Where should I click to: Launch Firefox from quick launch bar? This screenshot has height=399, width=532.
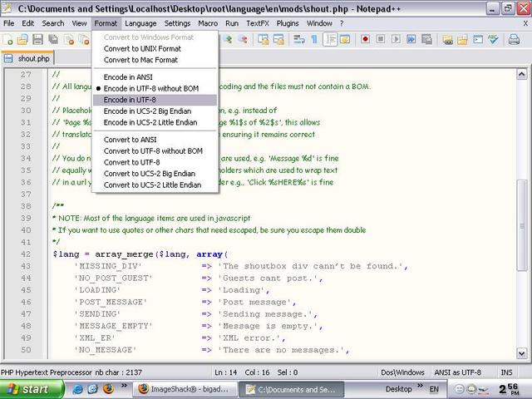point(108,388)
